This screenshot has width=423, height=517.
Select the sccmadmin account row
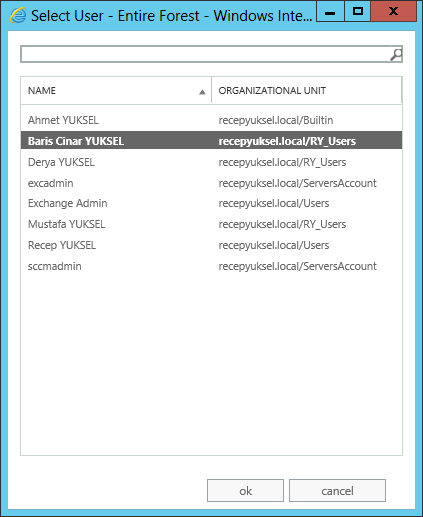coord(211,266)
